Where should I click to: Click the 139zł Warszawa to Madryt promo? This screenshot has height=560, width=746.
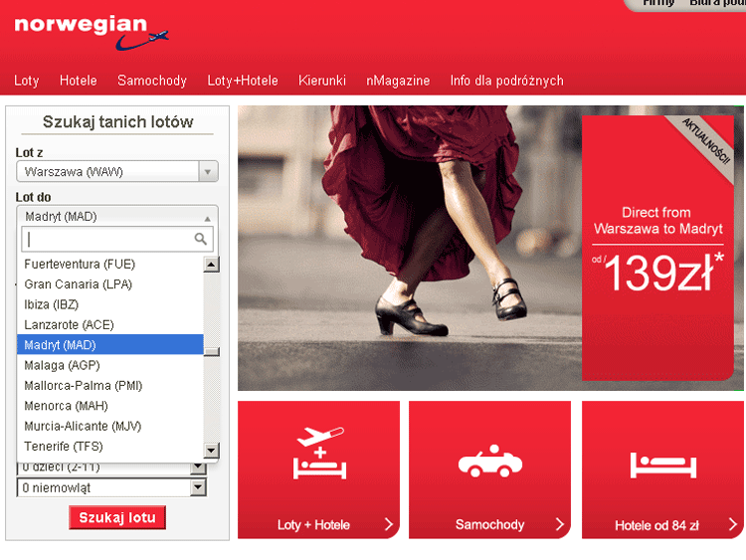[x=658, y=248]
